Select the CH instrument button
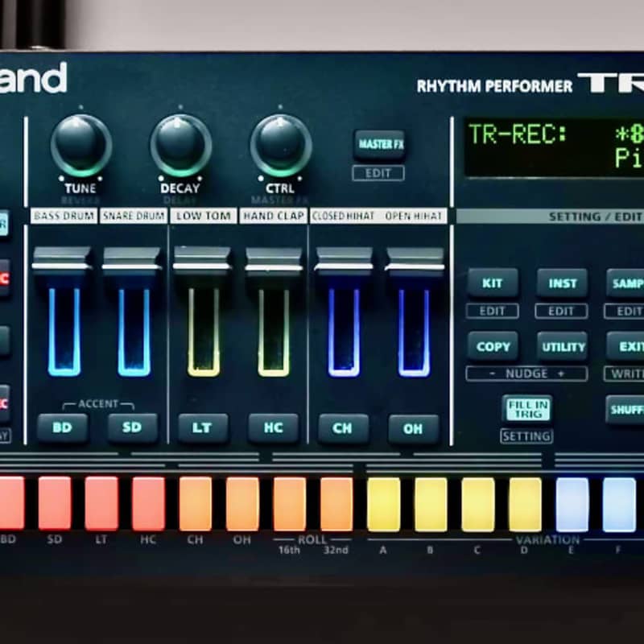 (343, 429)
